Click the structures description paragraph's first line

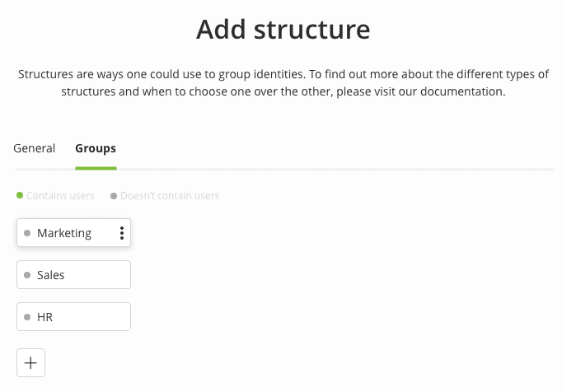click(283, 74)
